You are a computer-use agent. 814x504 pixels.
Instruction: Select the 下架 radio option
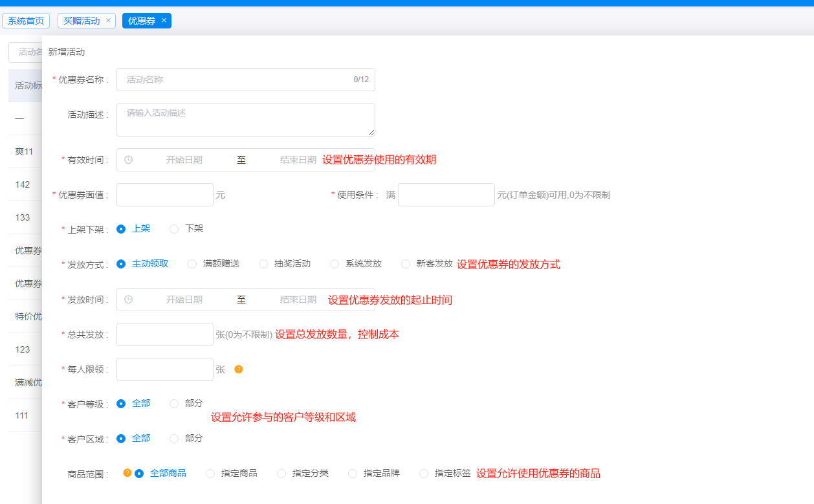pyautogui.click(x=174, y=229)
